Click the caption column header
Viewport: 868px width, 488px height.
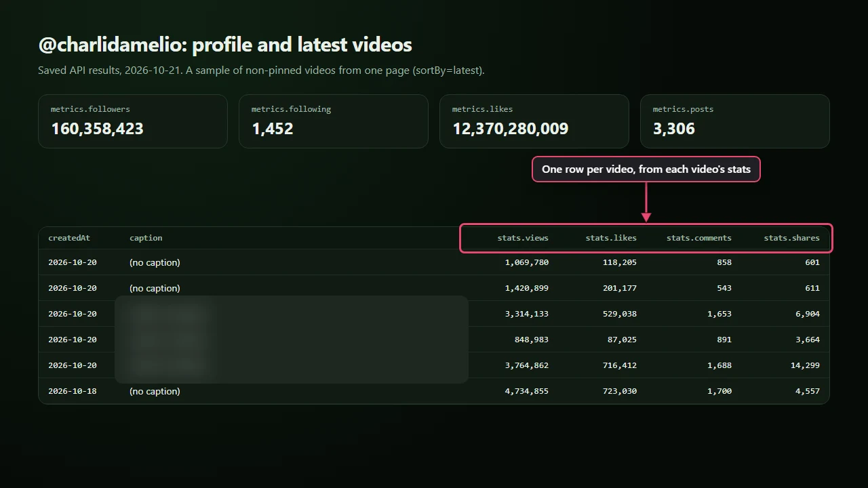[146, 238]
